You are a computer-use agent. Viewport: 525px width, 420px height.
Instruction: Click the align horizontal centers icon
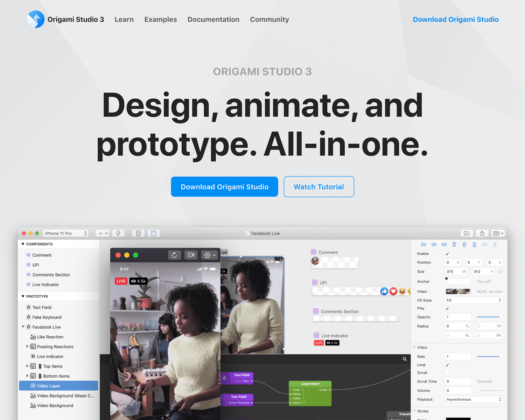pyautogui.click(x=434, y=245)
